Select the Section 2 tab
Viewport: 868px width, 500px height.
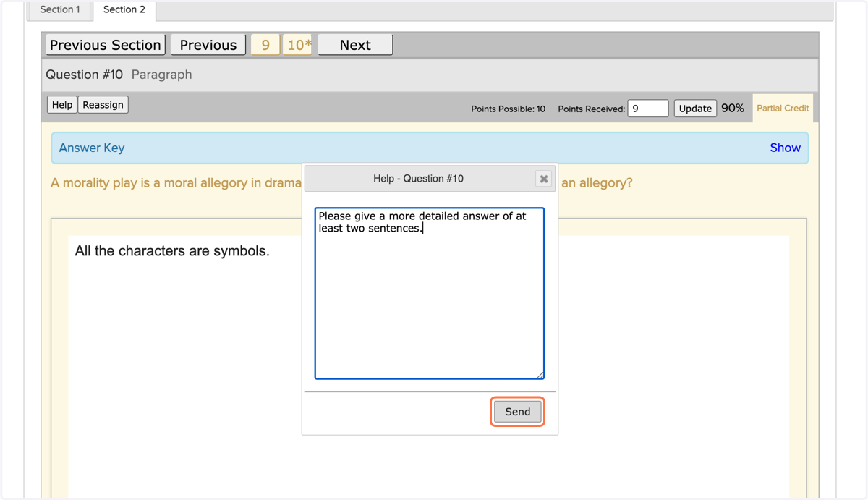124,10
